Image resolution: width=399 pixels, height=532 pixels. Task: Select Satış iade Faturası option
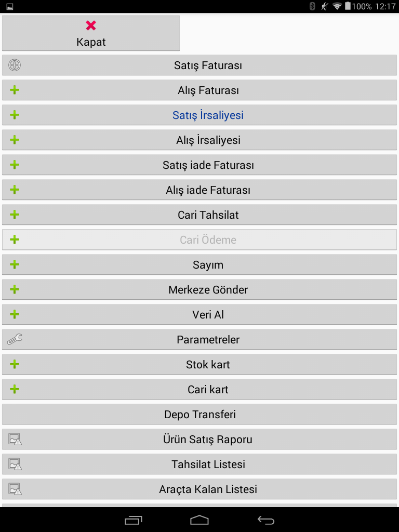point(208,165)
